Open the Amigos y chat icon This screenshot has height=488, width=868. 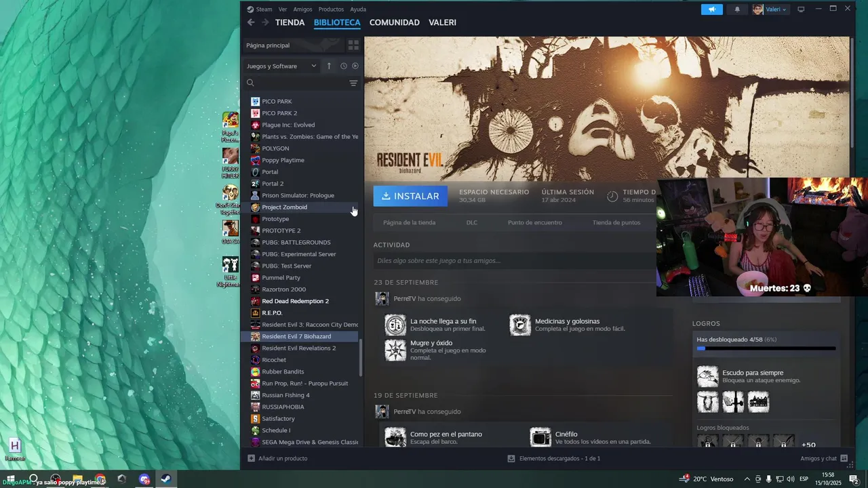click(x=844, y=458)
